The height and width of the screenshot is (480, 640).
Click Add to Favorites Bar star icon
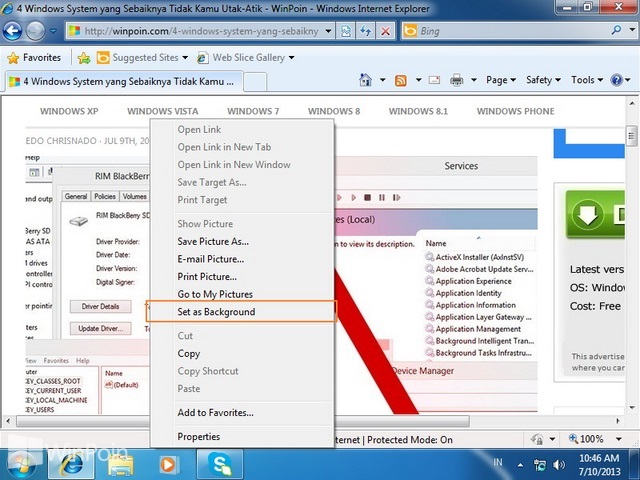(84, 58)
